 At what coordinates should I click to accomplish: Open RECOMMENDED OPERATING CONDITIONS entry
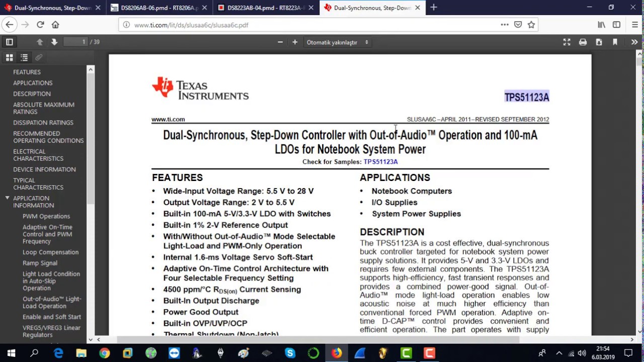click(48, 137)
